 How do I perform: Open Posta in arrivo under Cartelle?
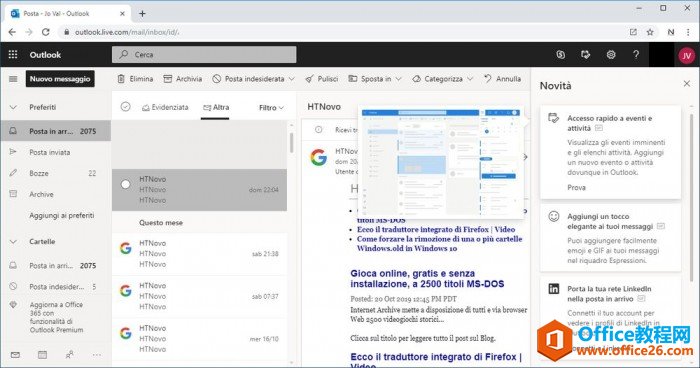pos(56,265)
